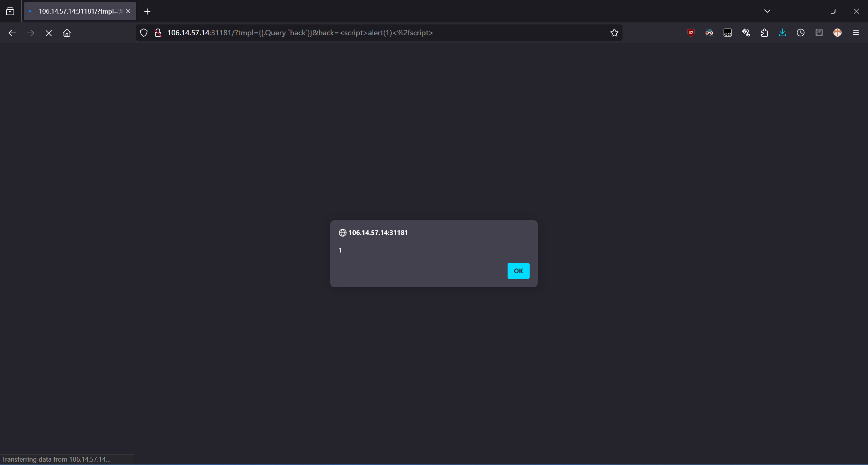Open the translation extension icon
The height and width of the screenshot is (465, 868).
tap(746, 33)
